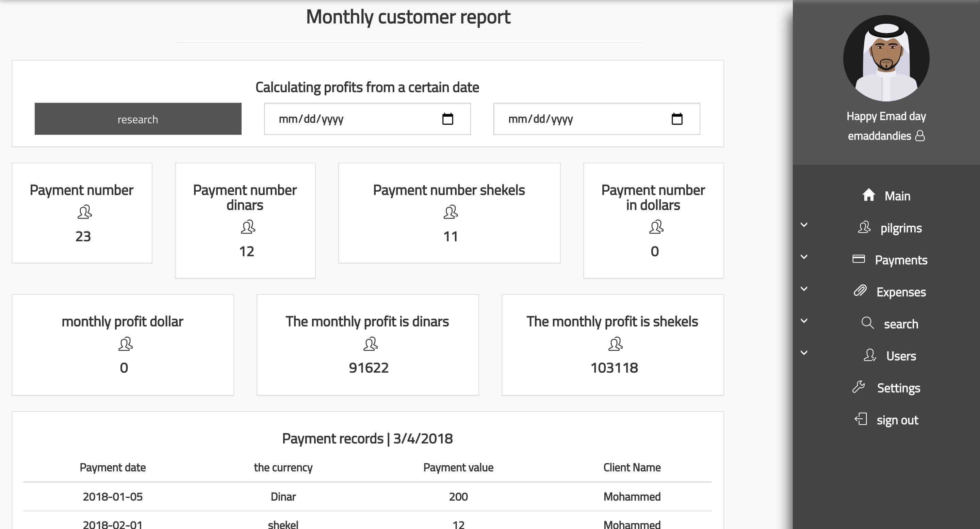Open calendar picker of the first date field
Viewport: 980px width, 529px height.
pyautogui.click(x=447, y=119)
